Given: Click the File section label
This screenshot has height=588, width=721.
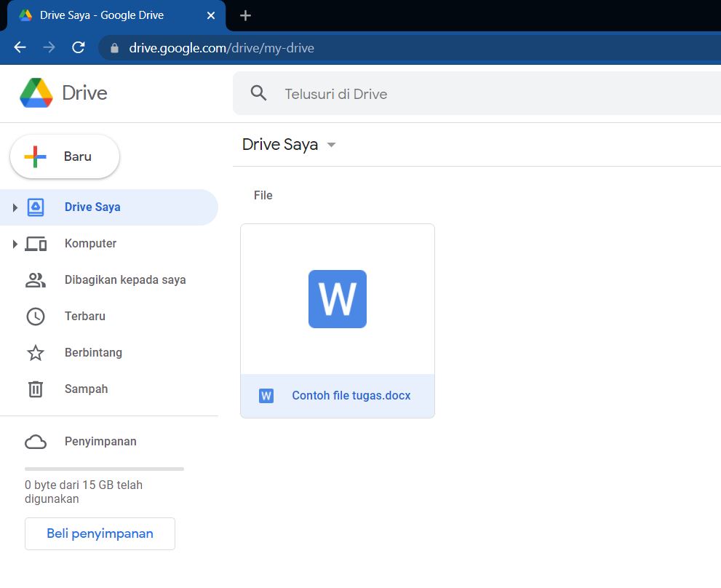Looking at the screenshot, I should click(263, 196).
